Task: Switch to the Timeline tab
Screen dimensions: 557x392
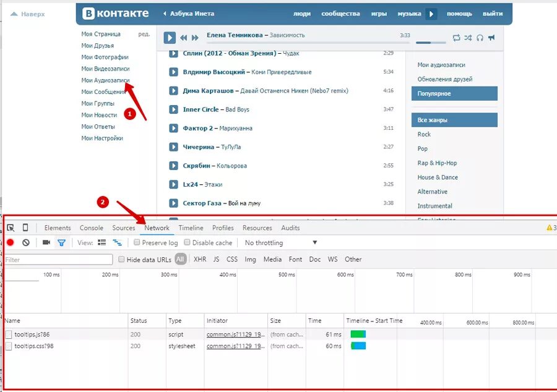Action: [x=191, y=228]
